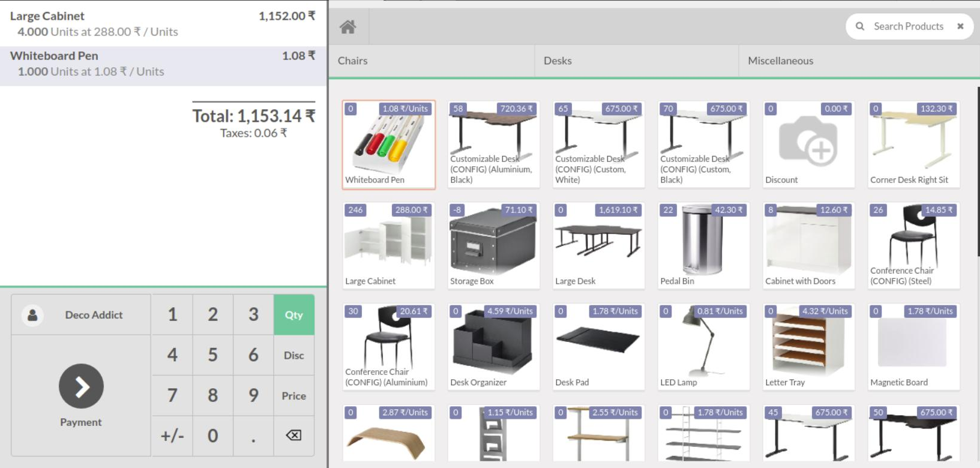Open the Chairs category
This screenshot has width=980, height=468.
tap(353, 61)
